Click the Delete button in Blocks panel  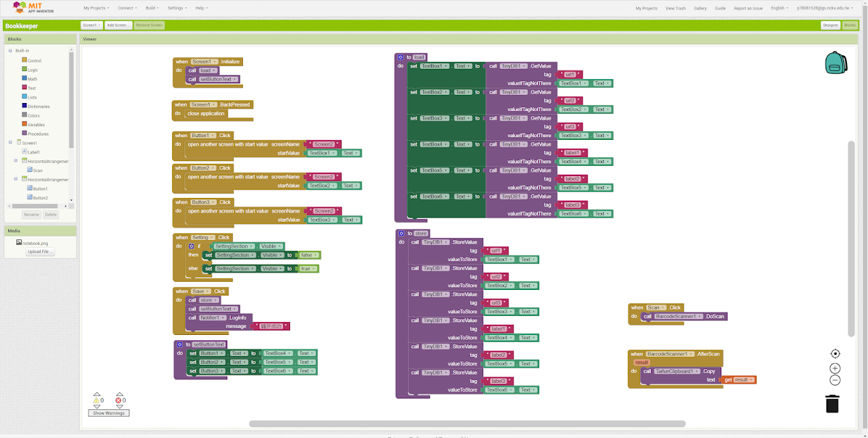point(51,214)
